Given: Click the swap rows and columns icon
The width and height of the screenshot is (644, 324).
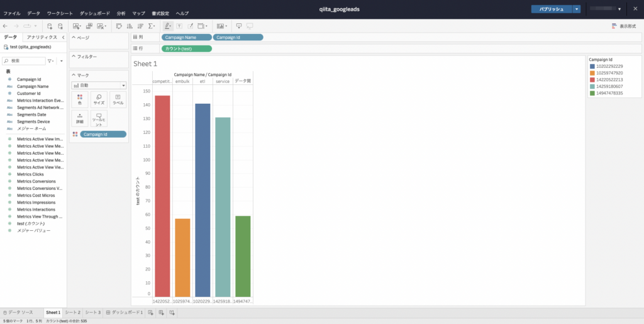Looking at the screenshot, I should point(119,26).
